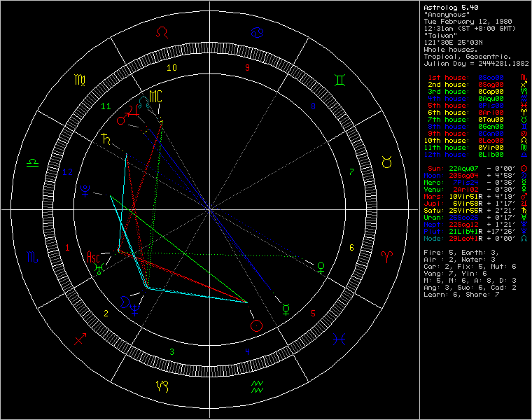The width and height of the screenshot is (532, 420).
Task: Click the "Julian Day" line in sidebar
Action: pos(475,64)
